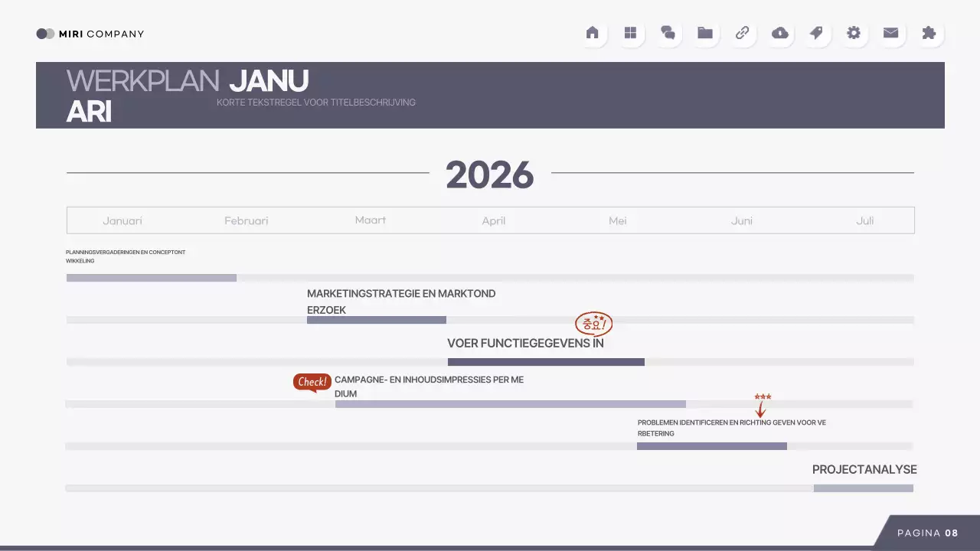
Task: Select the Projectanalyse progress bar
Action: (863, 488)
